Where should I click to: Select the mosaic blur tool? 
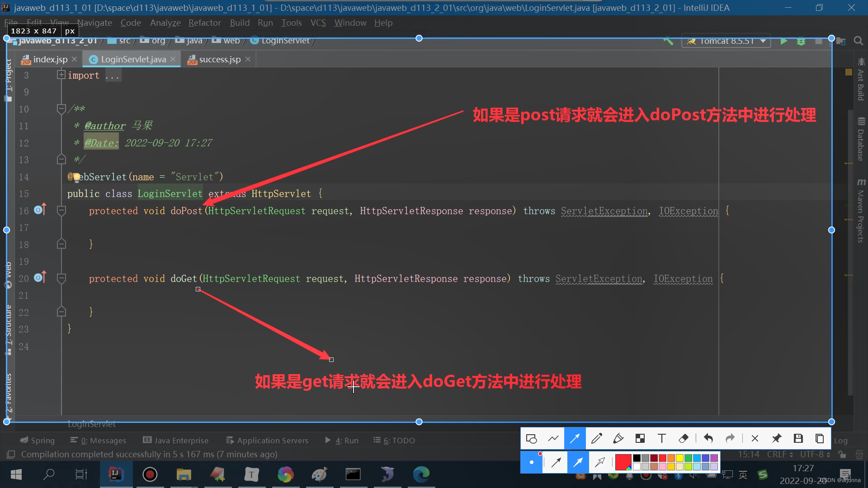(x=640, y=438)
